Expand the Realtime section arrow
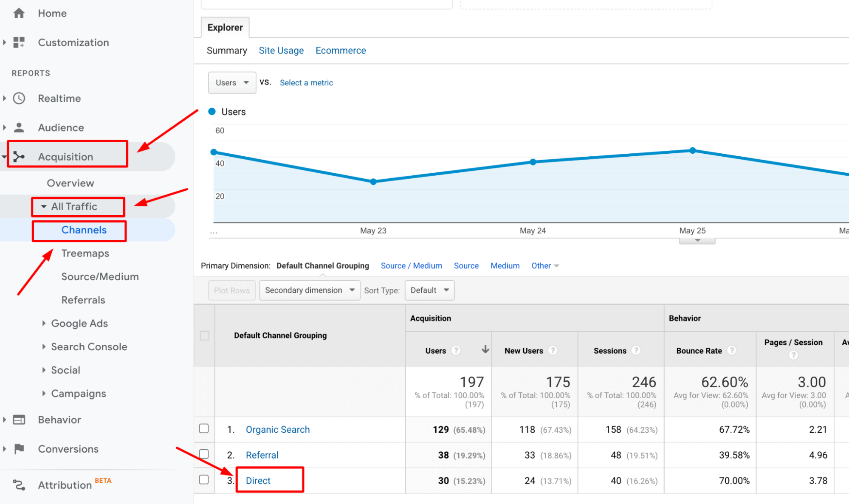The height and width of the screenshot is (504, 849). point(5,98)
